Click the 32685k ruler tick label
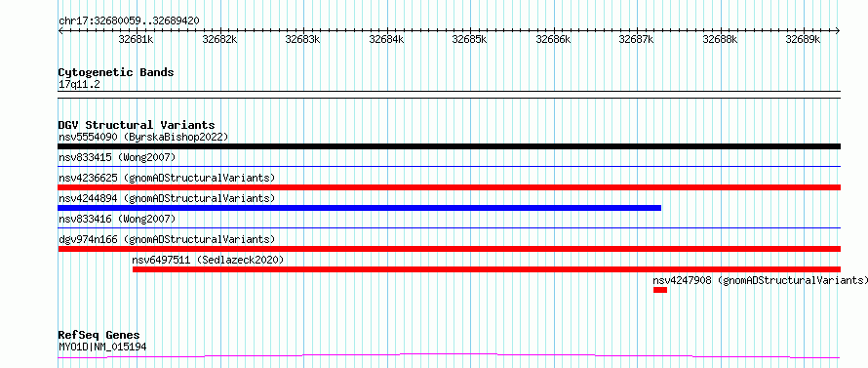The height and width of the screenshot is (368, 868). click(469, 39)
